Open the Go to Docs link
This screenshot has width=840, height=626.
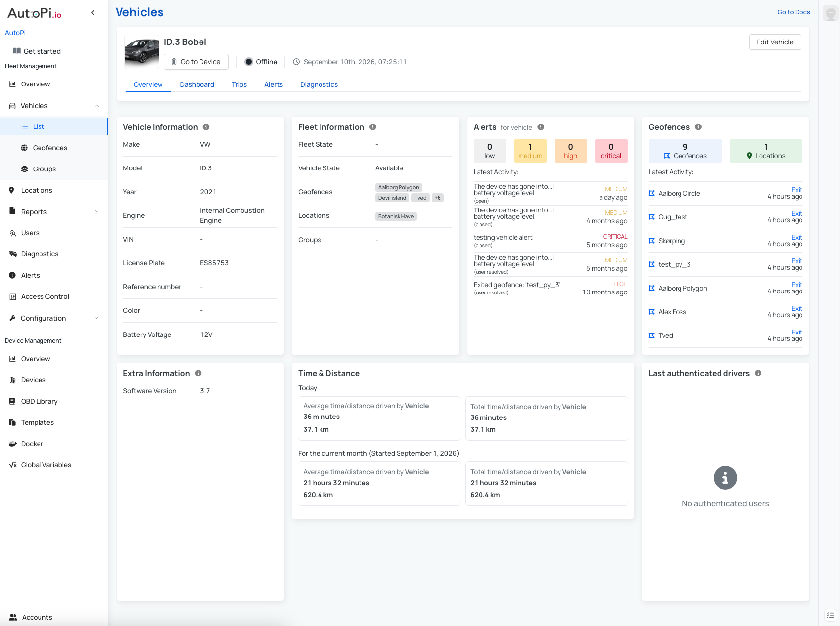[794, 12]
